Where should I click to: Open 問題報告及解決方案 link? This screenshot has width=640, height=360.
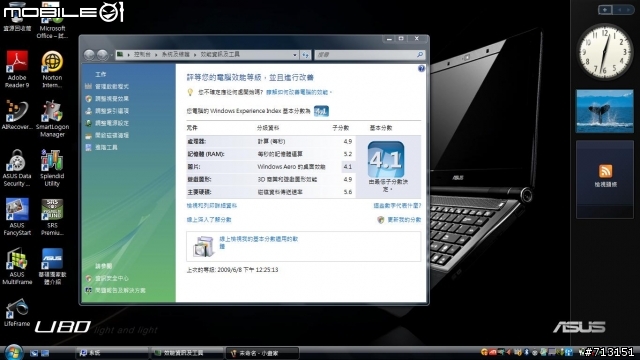coord(120,291)
